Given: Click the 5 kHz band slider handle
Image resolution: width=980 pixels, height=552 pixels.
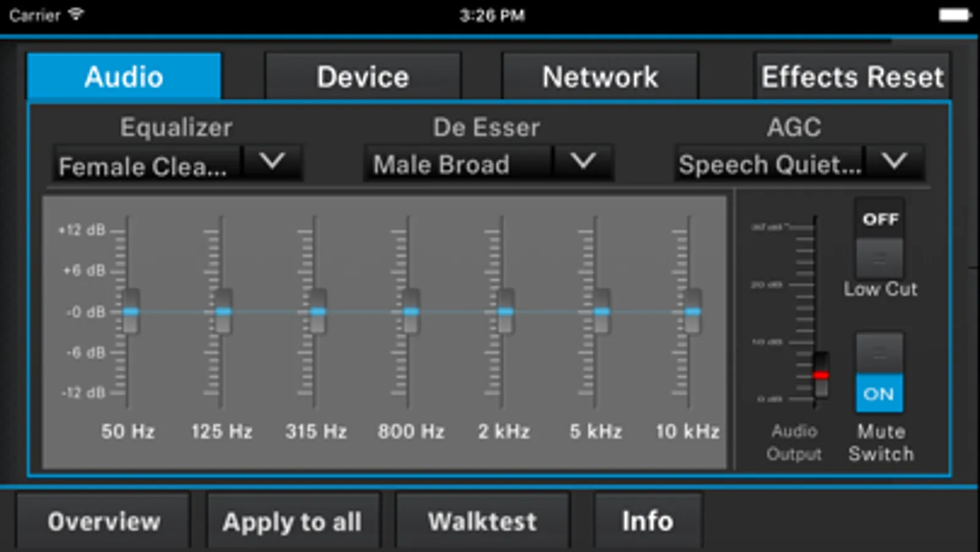Looking at the screenshot, I should (x=602, y=312).
